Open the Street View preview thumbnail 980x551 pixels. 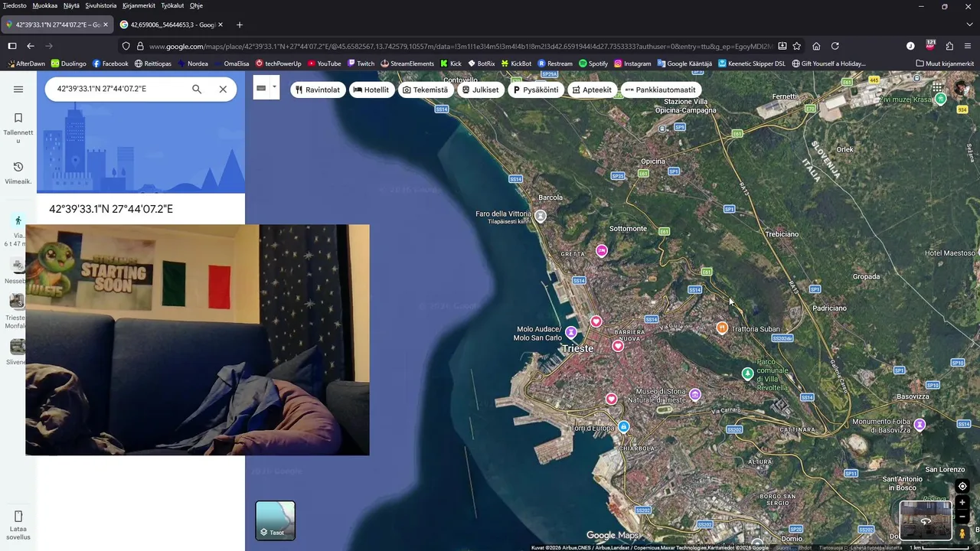926,520
